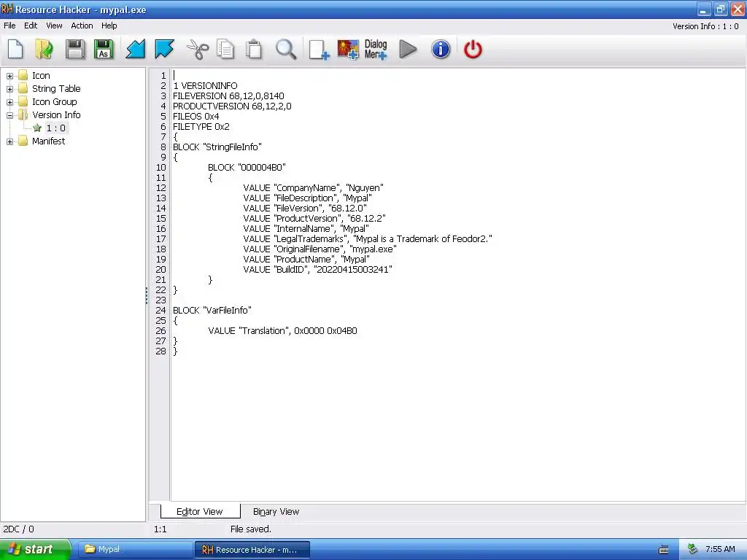Click the BLOCK "000004B0" line
This screenshot has height=560, width=747.
pos(247,167)
